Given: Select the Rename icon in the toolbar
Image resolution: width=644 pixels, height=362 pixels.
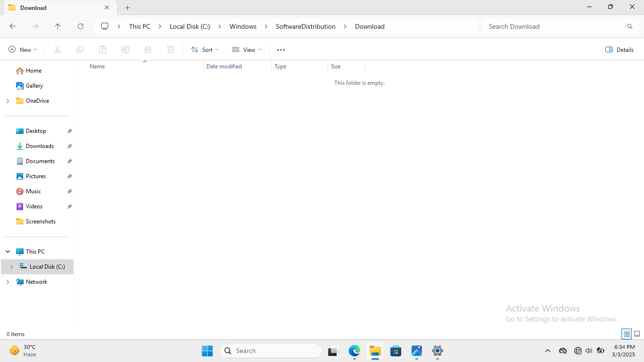Looking at the screenshot, I should point(125,49).
